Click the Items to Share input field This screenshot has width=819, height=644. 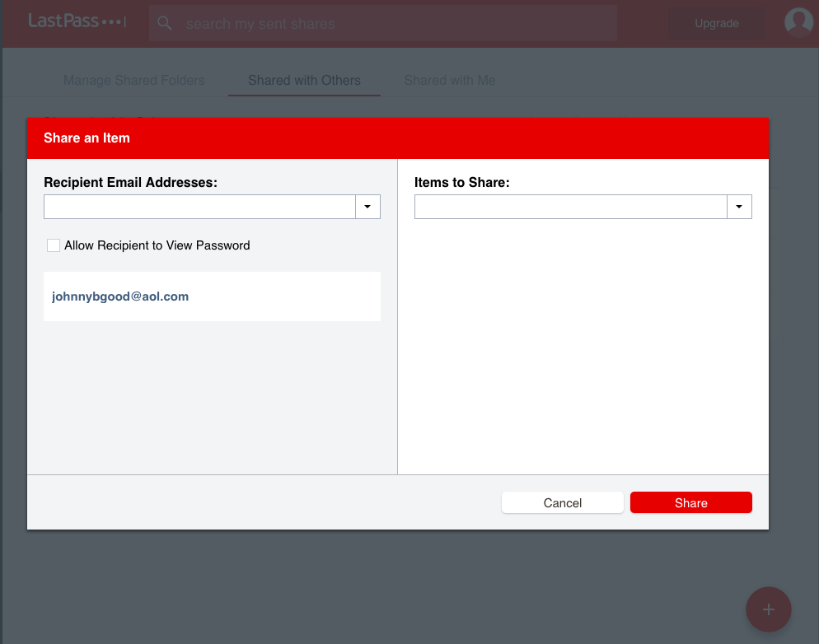coord(569,207)
